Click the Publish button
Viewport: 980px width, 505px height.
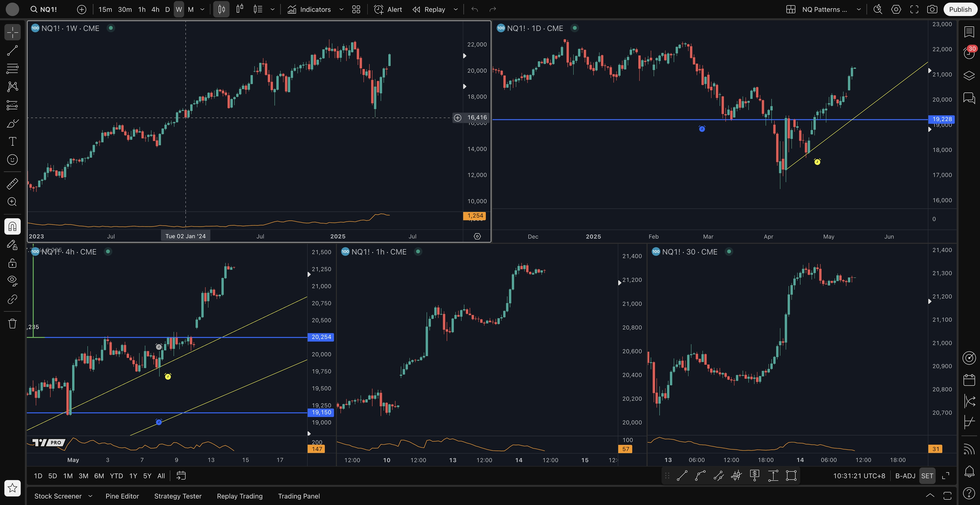point(960,9)
